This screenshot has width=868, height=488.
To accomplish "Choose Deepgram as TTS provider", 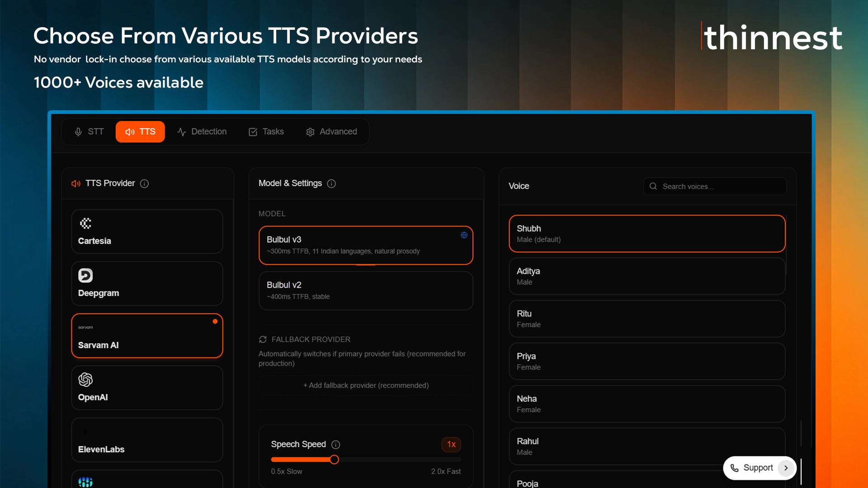I will coord(147,284).
